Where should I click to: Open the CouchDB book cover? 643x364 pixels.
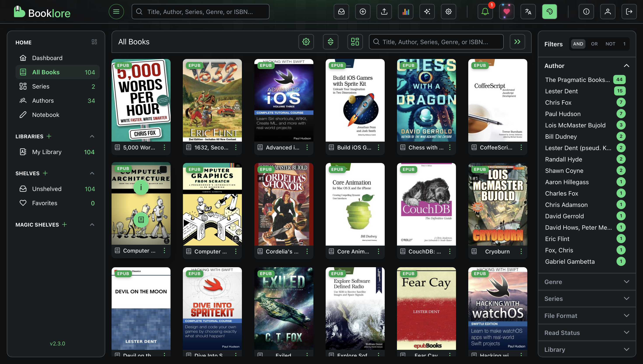[426, 204]
